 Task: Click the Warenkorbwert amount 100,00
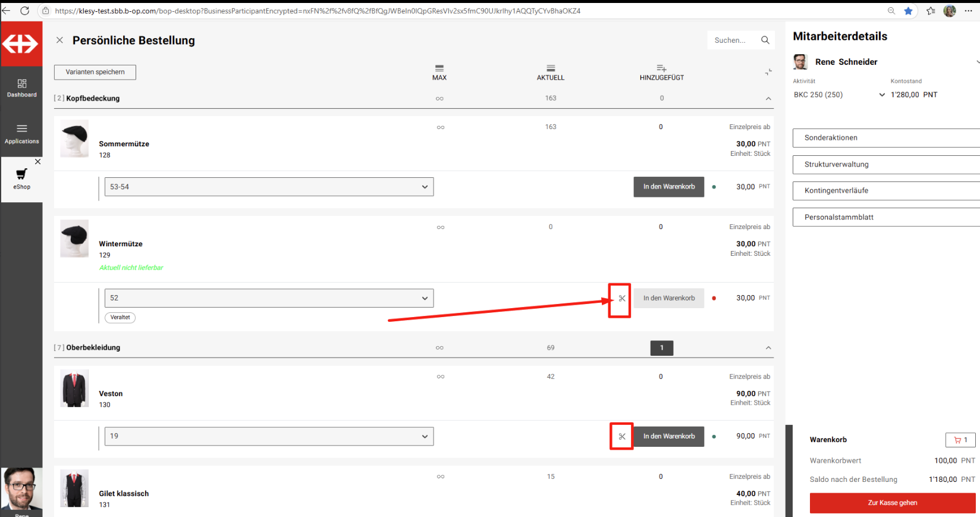pyautogui.click(x=946, y=460)
